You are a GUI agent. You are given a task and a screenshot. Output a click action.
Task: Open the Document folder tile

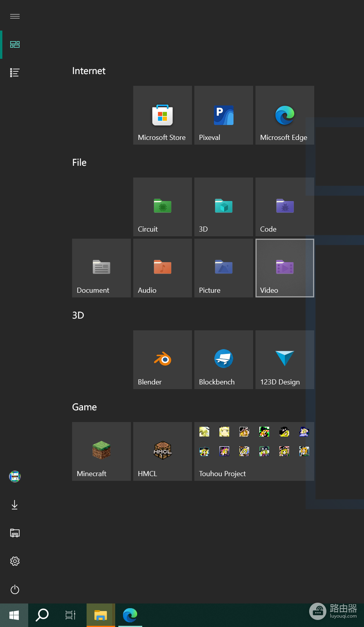click(x=101, y=268)
